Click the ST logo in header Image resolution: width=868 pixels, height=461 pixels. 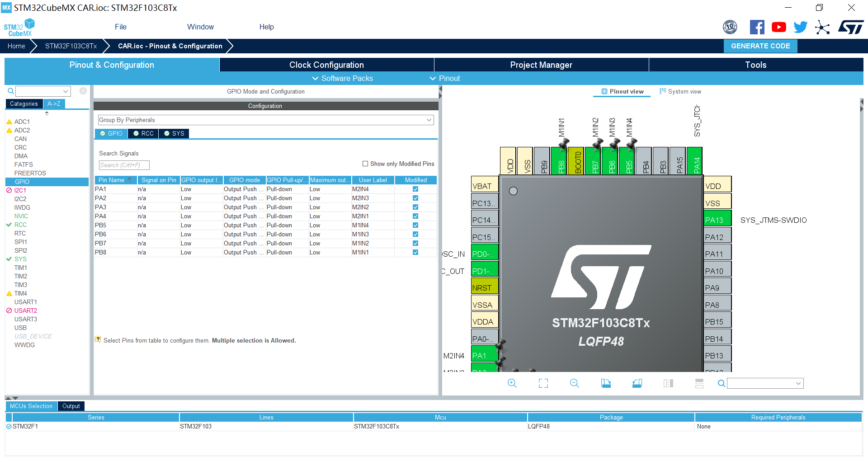point(851,27)
